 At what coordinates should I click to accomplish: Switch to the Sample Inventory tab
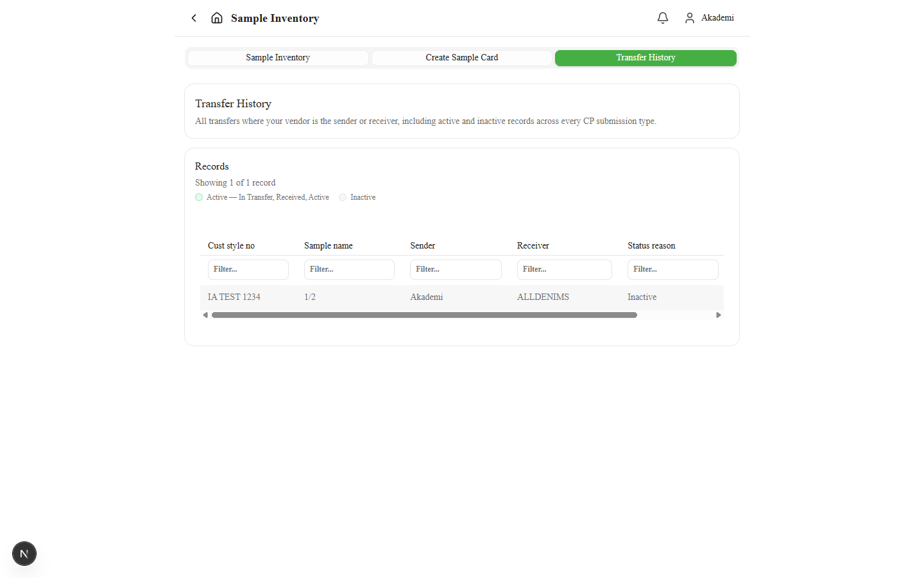(278, 58)
